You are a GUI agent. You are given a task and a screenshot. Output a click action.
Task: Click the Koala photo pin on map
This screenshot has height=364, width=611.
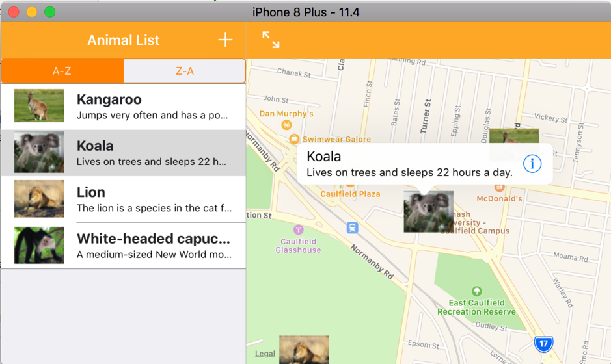click(x=428, y=211)
